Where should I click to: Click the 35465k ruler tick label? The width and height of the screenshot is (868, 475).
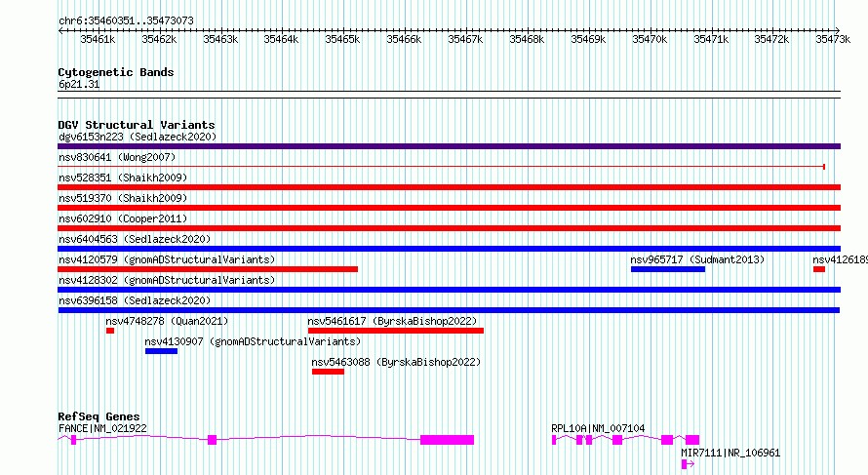pos(342,40)
